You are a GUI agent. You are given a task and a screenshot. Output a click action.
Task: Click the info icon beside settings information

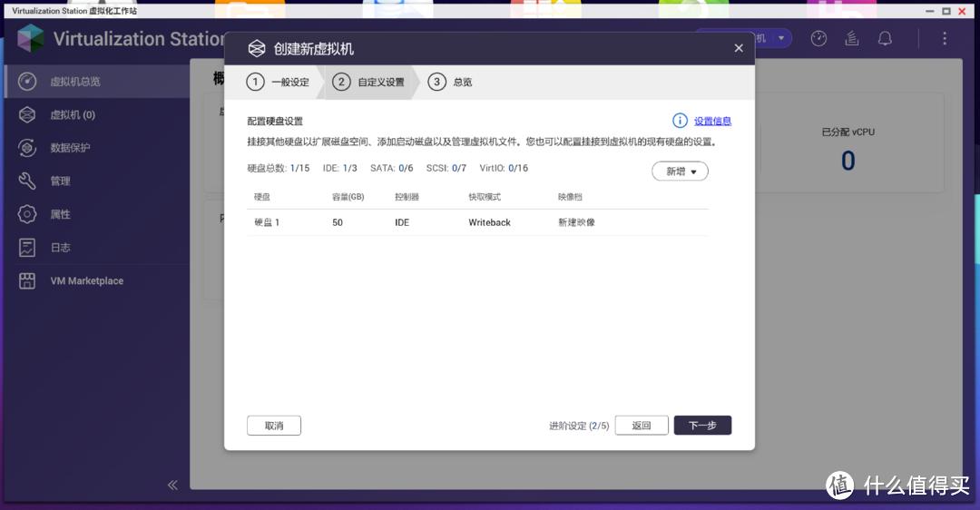(x=680, y=121)
